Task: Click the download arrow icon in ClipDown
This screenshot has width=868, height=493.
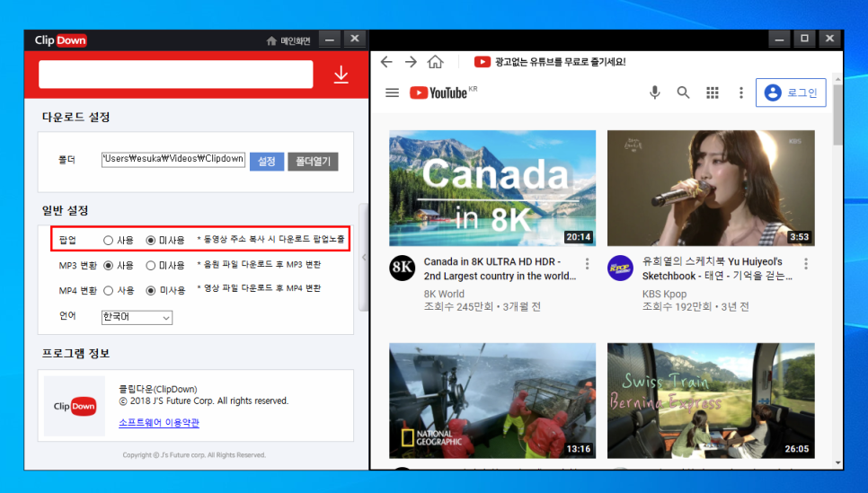Action: [341, 75]
